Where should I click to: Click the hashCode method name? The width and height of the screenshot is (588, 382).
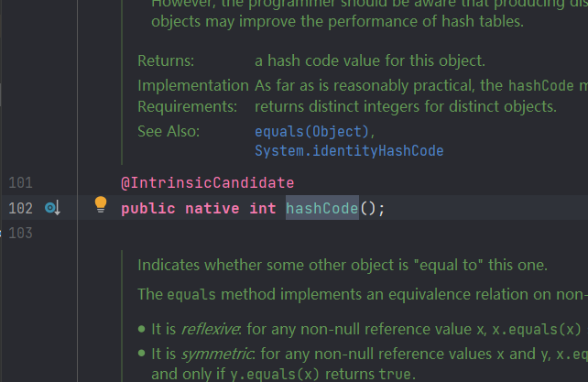[x=322, y=209]
